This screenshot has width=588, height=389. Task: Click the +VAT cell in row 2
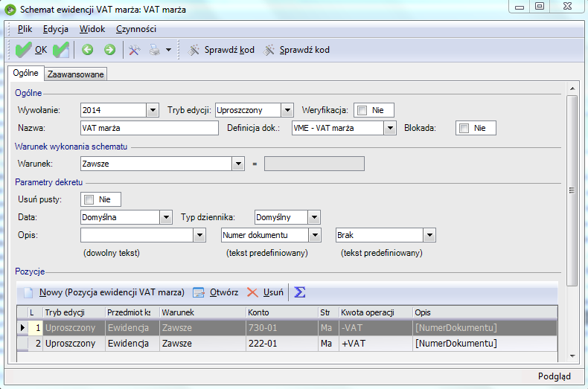coord(376,344)
